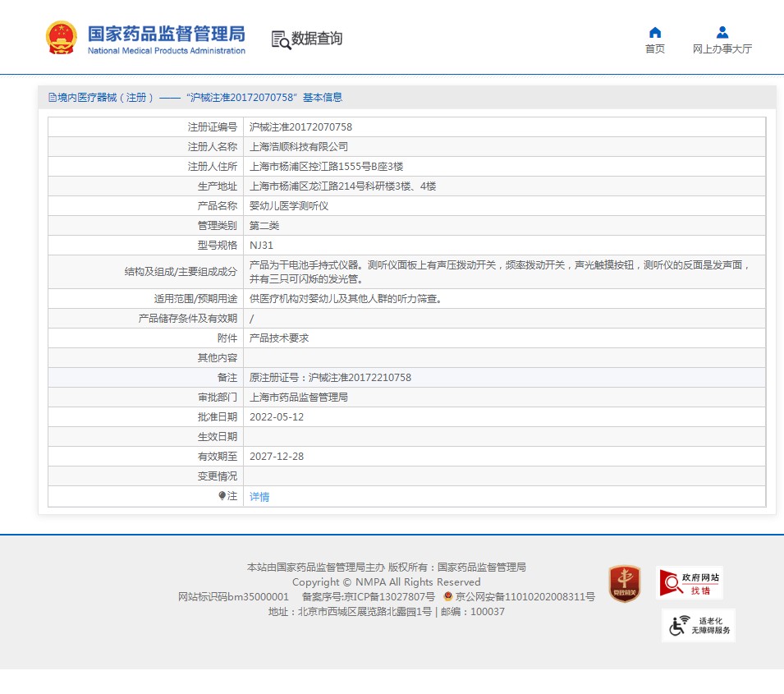This screenshot has height=694, width=784.
Task: Select the 首页 navigation label
Action: [654, 48]
